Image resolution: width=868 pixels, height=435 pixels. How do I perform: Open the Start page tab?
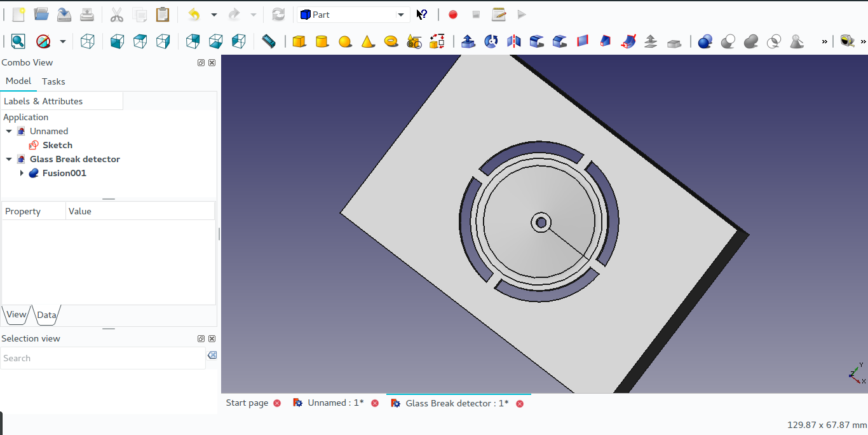point(247,403)
